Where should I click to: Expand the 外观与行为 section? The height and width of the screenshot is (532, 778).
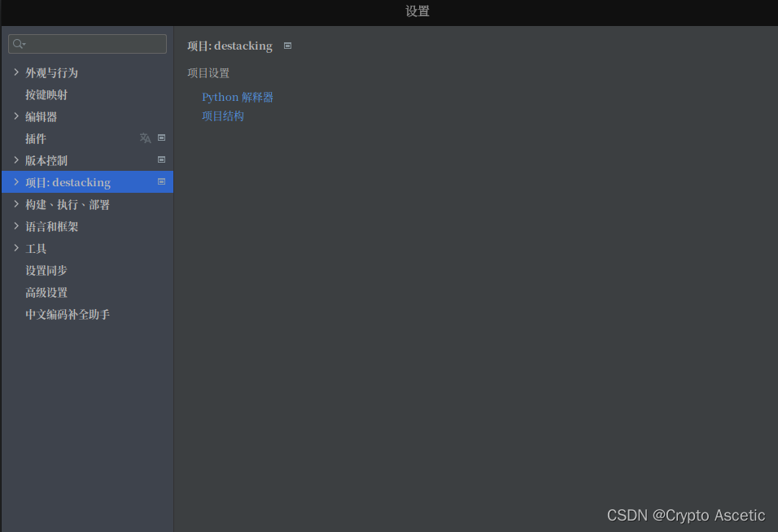[x=16, y=72]
